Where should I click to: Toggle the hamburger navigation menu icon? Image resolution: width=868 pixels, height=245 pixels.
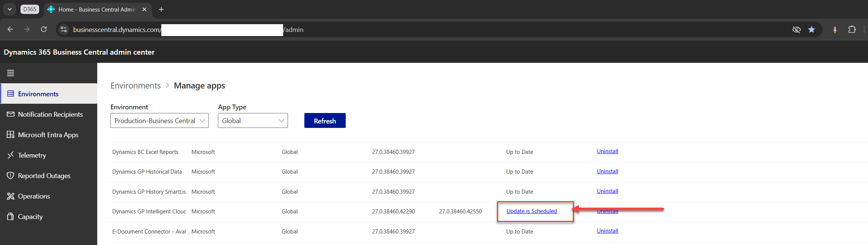click(x=10, y=73)
